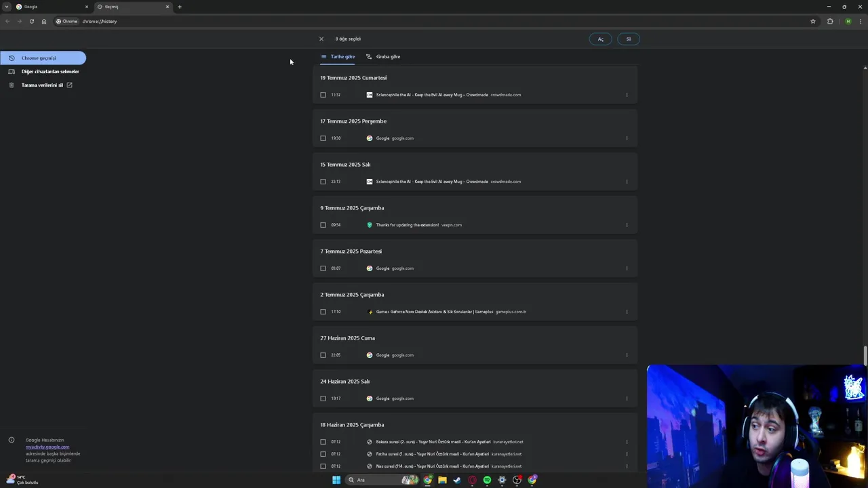Viewport: 868px width, 488px height.
Task: Tick the 17:10 Gameplus entry checkbox
Action: click(x=323, y=312)
